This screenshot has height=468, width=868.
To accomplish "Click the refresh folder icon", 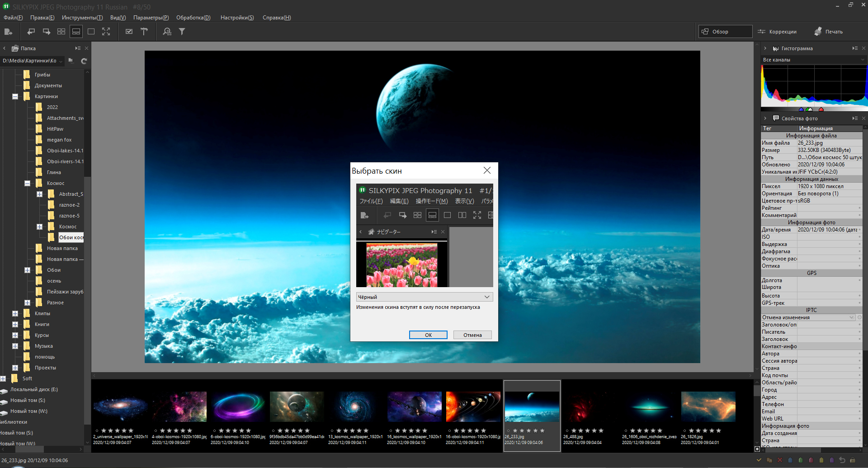I will tap(84, 61).
